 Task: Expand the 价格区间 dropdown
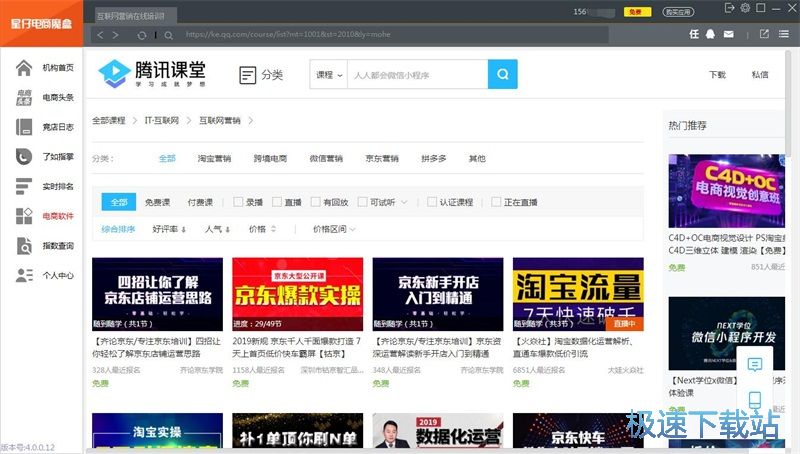(334, 230)
